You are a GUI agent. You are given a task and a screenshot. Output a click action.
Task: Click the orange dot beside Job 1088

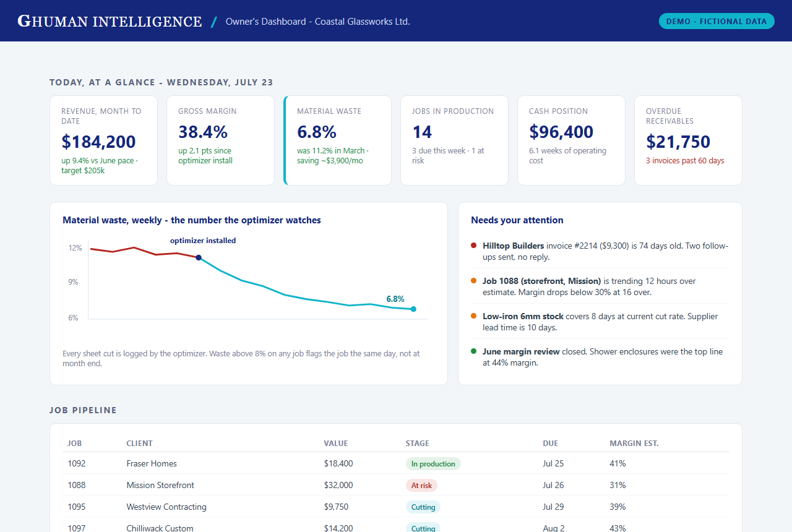point(474,281)
